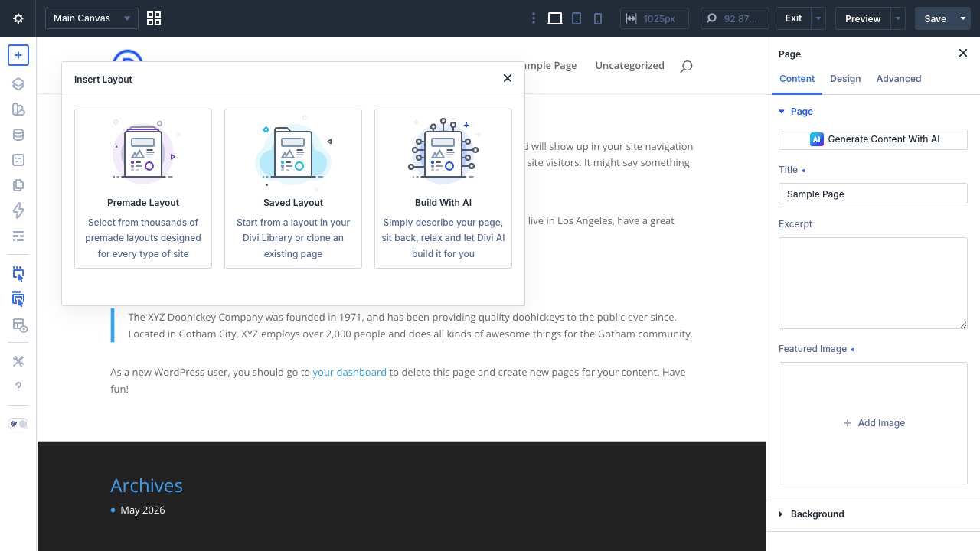
Task: Click the blue dot next to Title
Action: (804, 171)
